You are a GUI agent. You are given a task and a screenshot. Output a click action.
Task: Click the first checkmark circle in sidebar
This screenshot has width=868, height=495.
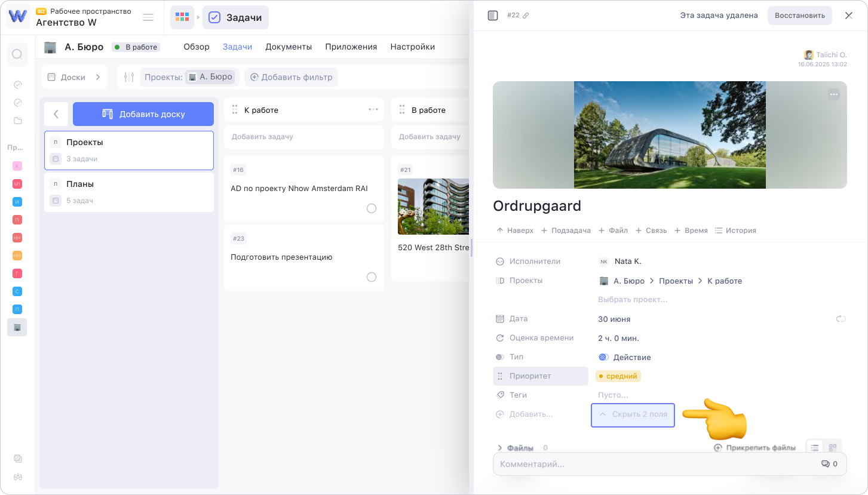[17, 85]
